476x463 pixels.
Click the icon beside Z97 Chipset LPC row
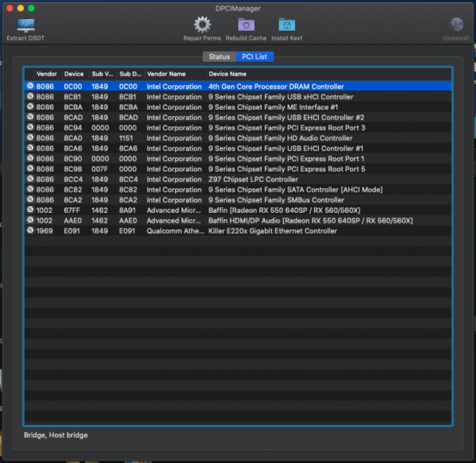[30, 179]
